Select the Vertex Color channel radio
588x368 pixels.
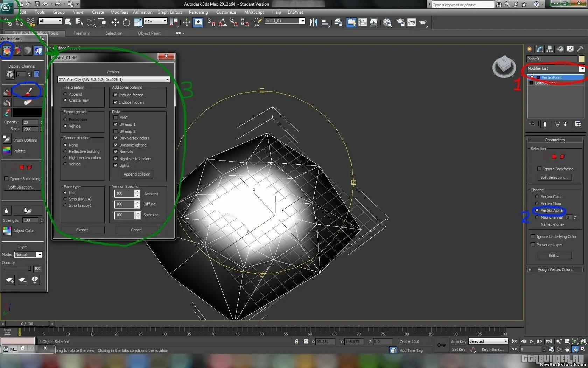[537, 197]
